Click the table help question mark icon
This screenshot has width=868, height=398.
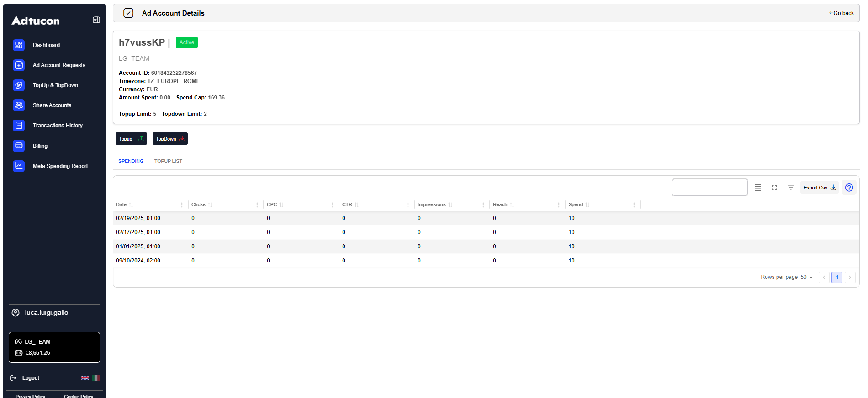point(849,188)
